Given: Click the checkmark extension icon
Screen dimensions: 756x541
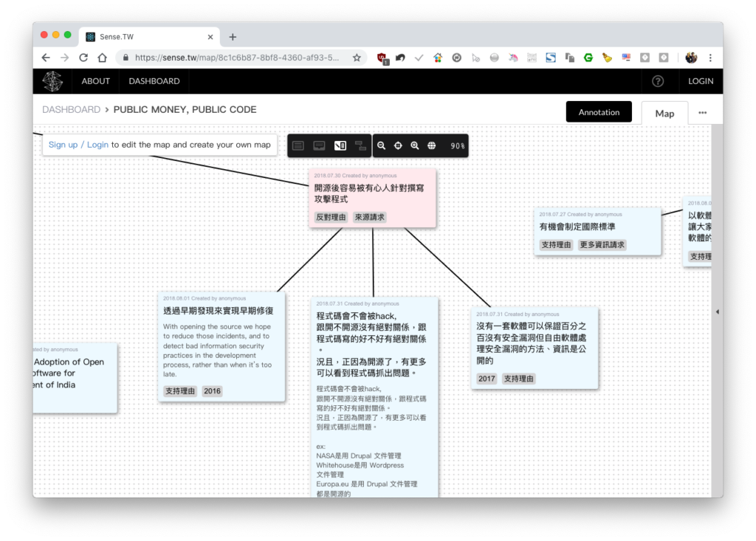Looking at the screenshot, I should point(419,58).
